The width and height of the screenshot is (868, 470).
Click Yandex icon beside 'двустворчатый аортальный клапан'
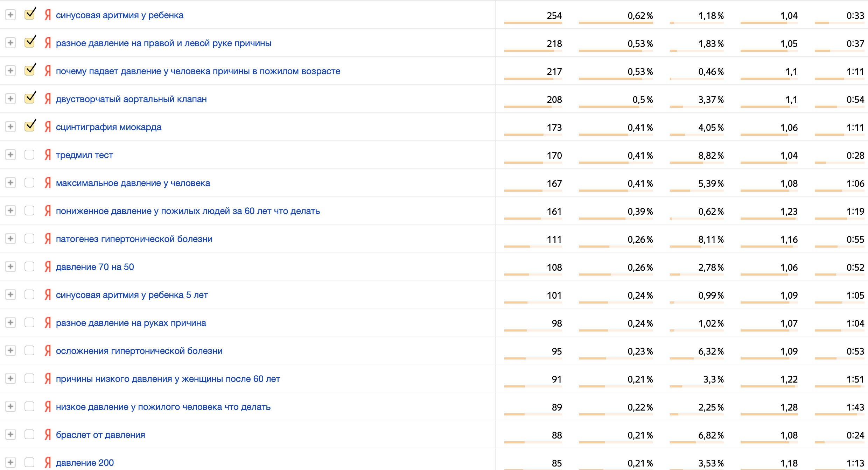point(48,99)
